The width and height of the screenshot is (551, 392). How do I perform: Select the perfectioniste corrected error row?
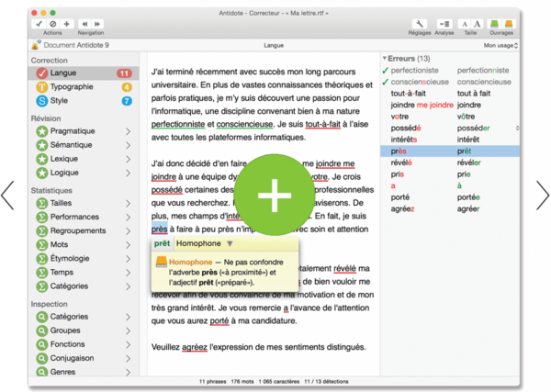(450, 71)
